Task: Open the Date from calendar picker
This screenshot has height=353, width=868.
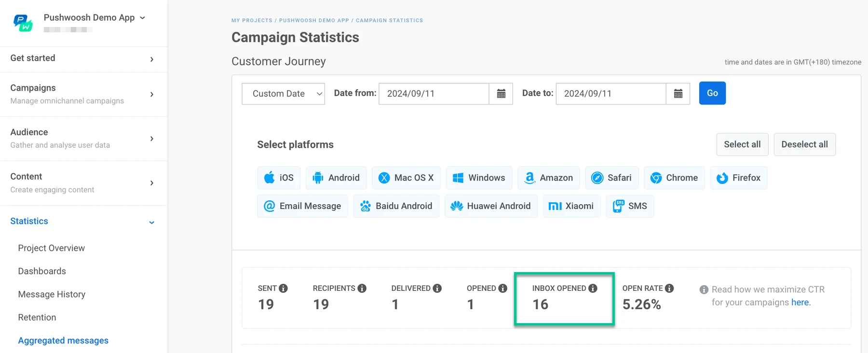Action: [x=501, y=93]
